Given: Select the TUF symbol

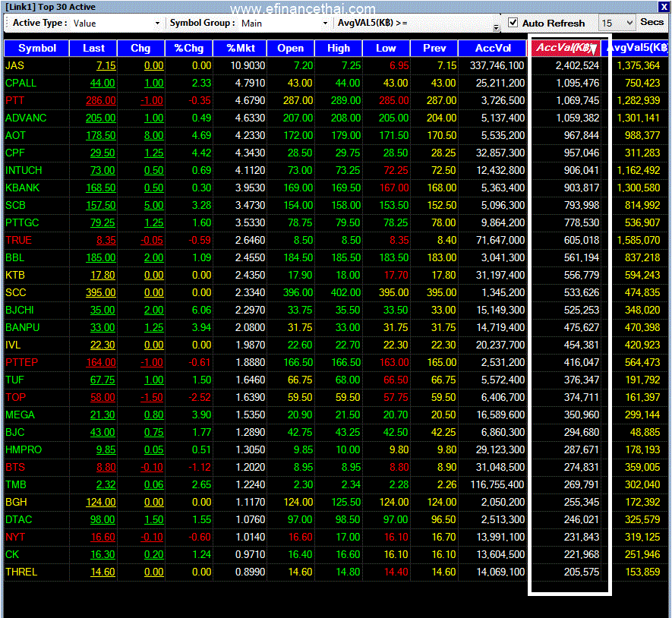Looking at the screenshot, I should (15, 380).
